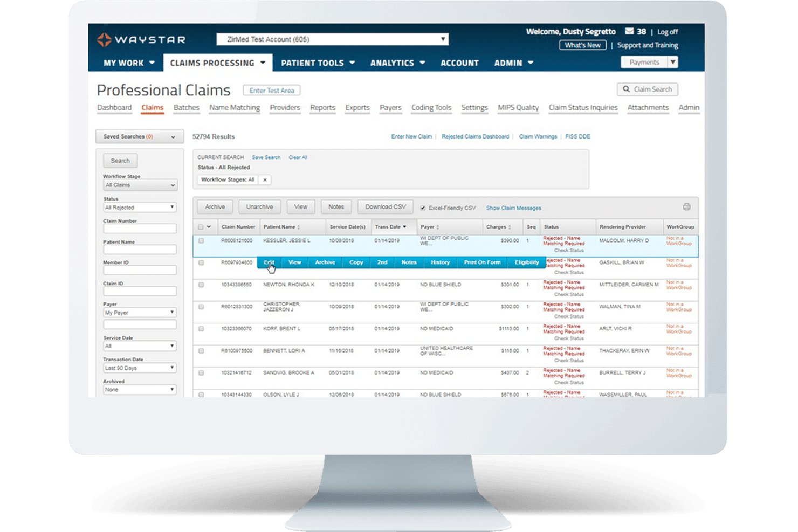798x532 pixels.
Task: Click the Waystar logo
Action: (141, 39)
